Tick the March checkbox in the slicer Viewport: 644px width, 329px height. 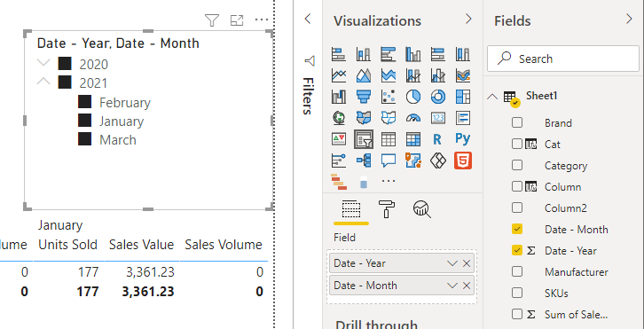84,139
